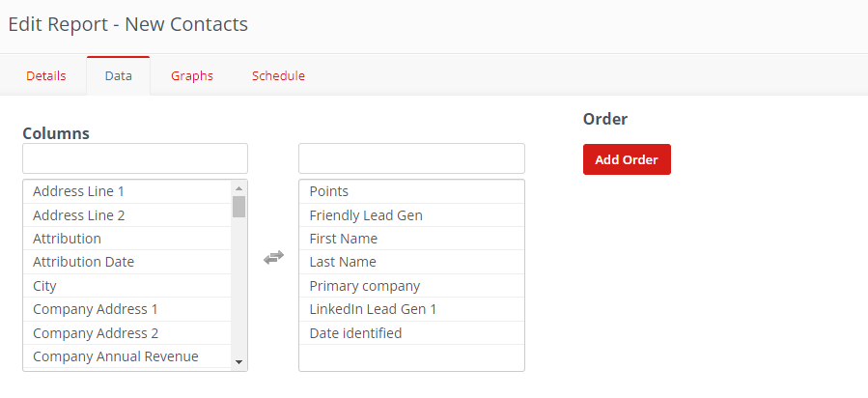Screen dimensions: 868x398
Task: Select Points in the selected columns
Action: click(x=329, y=191)
